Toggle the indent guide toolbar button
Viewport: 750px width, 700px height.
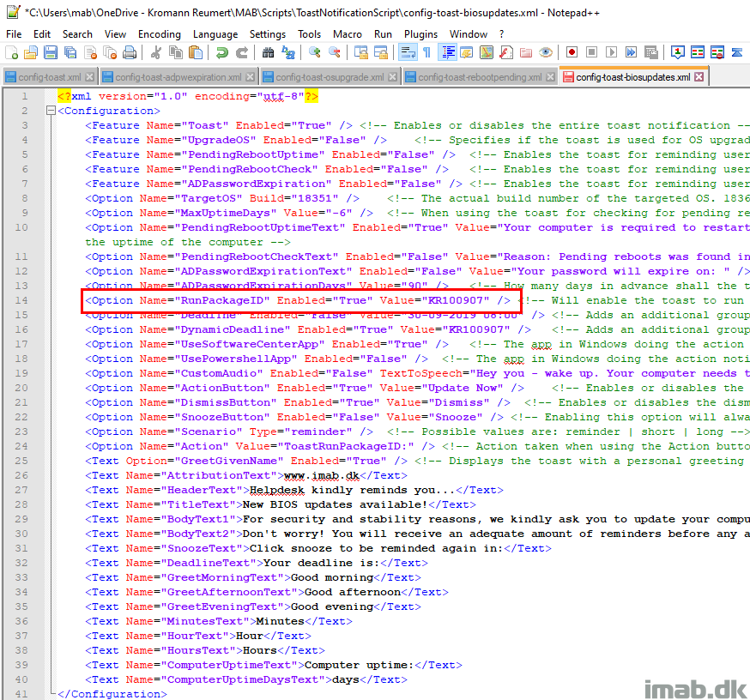point(448,52)
